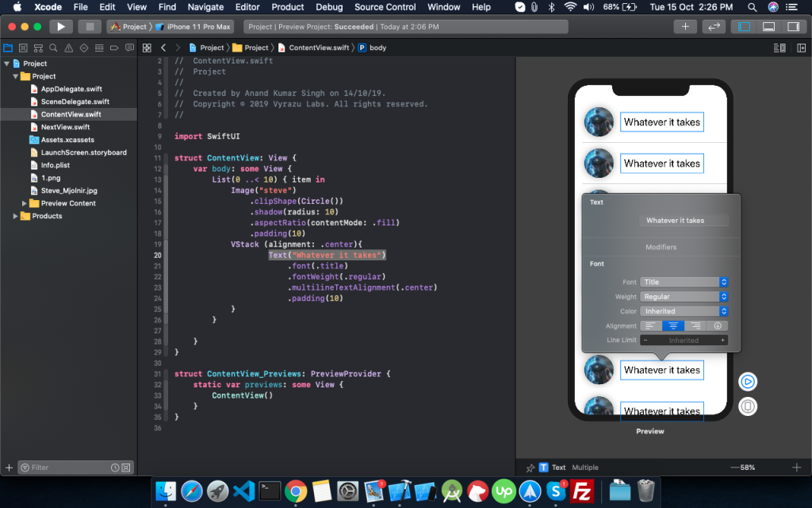Open the Weight dropdown showing Regular
Screen dimensions: 812x508
pyautogui.click(x=684, y=296)
